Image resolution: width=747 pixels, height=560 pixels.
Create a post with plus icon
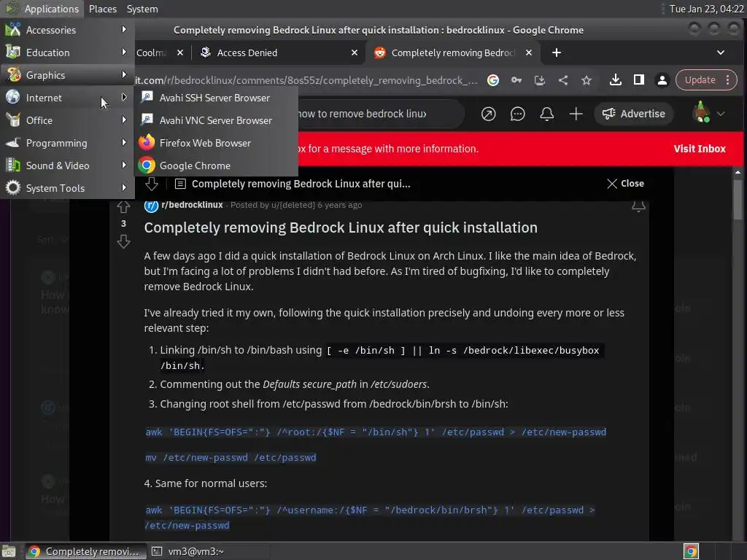click(x=576, y=114)
